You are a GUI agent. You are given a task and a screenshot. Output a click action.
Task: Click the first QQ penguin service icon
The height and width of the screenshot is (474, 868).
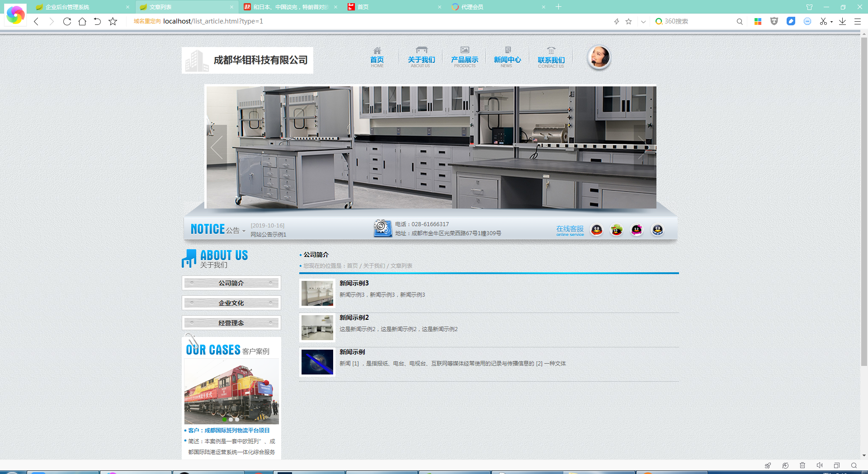pos(597,230)
